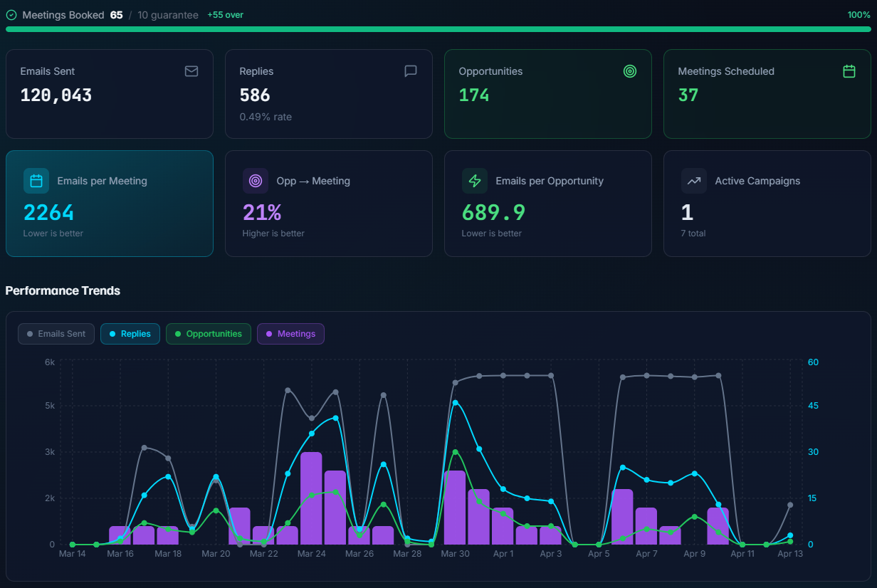Click the 100% progress label
This screenshot has width=877, height=588.
coord(859,15)
